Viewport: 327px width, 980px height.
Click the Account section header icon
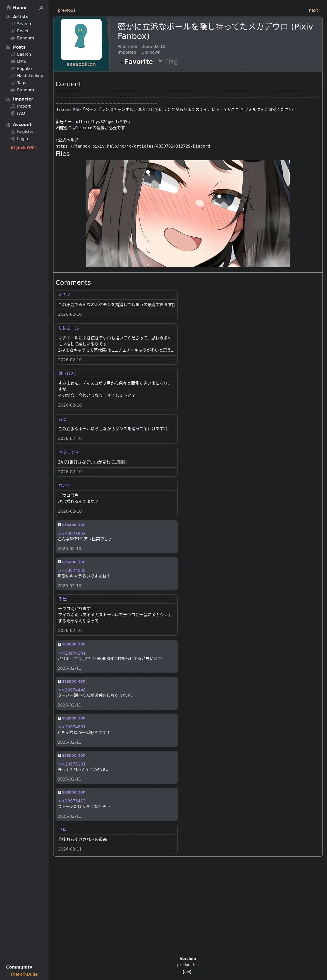click(x=9, y=125)
